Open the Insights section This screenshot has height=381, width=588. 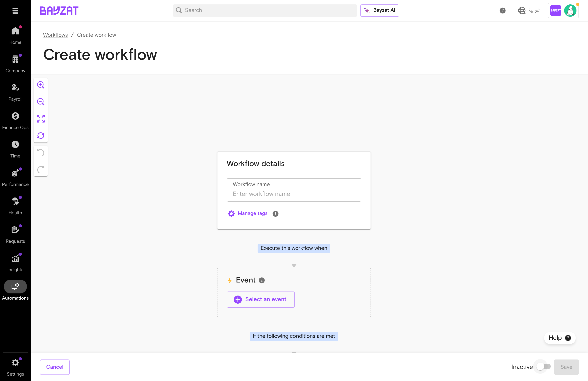(x=15, y=262)
